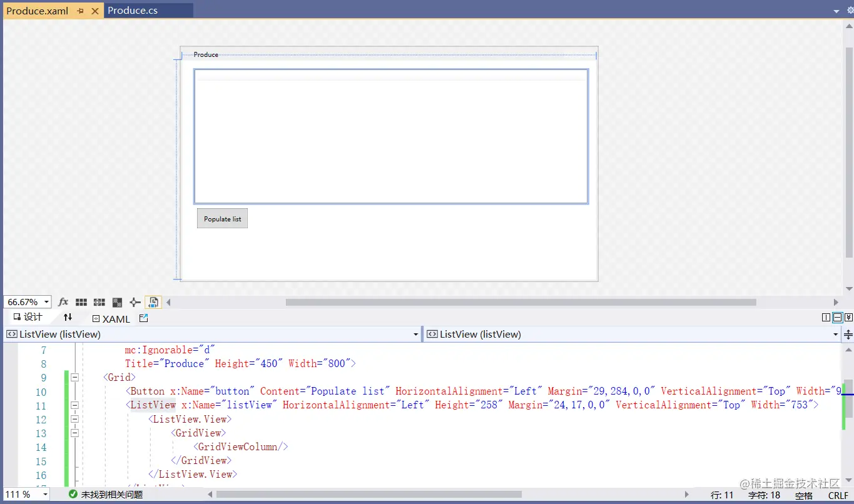Click the green no-issues check icon
The height and width of the screenshot is (504, 854).
click(73, 495)
